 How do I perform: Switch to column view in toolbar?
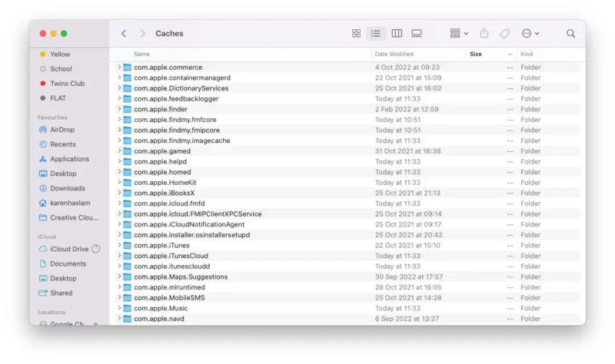coord(397,34)
